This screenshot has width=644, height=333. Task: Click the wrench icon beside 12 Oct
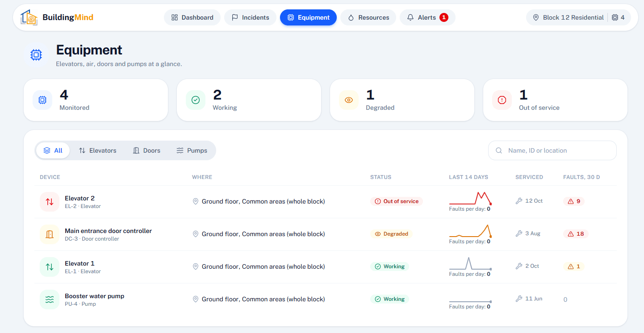[519, 201]
